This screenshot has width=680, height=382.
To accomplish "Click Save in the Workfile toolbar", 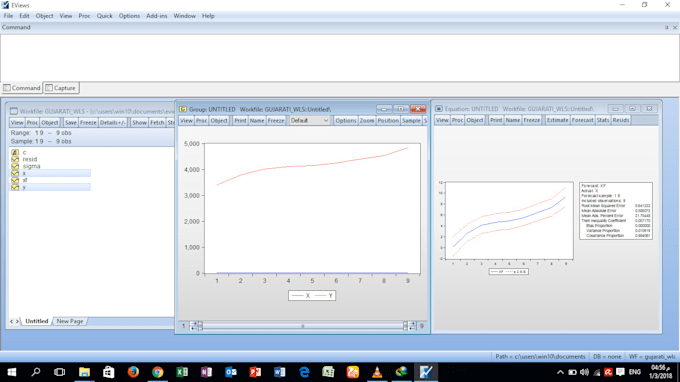I will (71, 123).
